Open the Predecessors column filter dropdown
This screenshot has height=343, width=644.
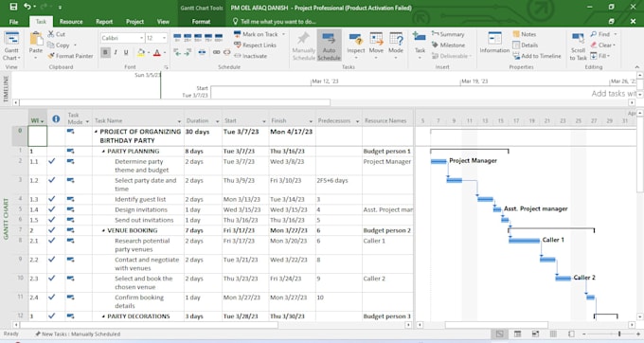[x=357, y=121]
